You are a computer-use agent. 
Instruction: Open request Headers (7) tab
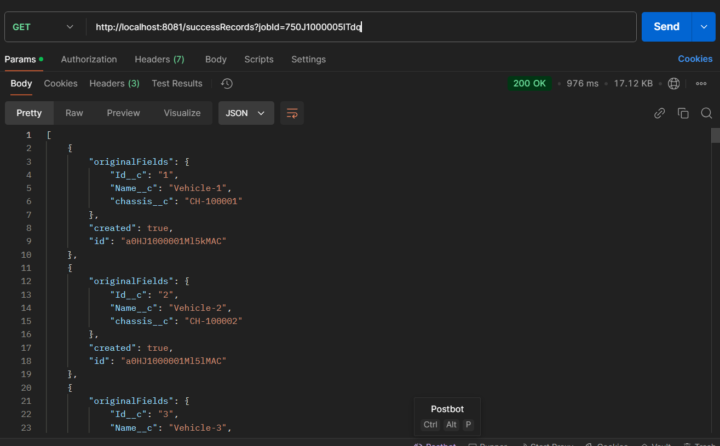click(x=159, y=59)
